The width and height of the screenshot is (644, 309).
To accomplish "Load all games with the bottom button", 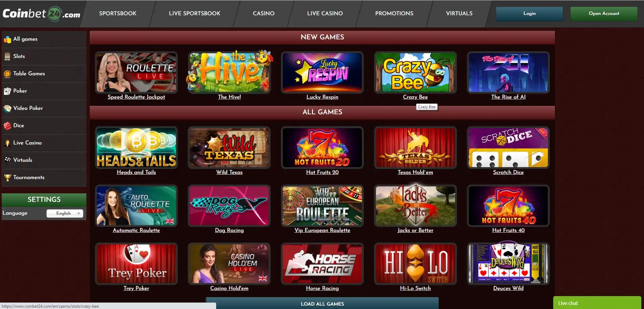I will 322,304.
